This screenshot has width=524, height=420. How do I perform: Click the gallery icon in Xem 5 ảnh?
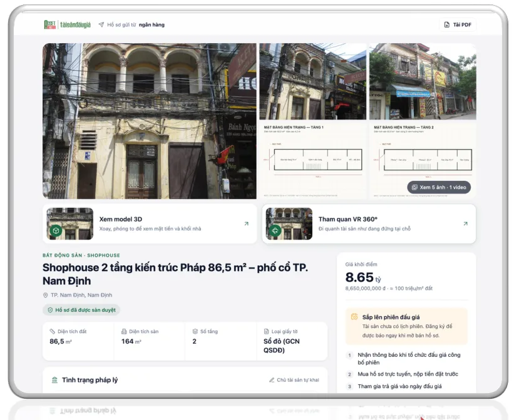pos(414,187)
